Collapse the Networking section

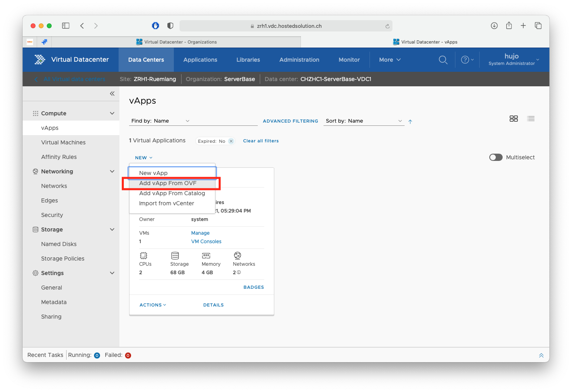112,171
